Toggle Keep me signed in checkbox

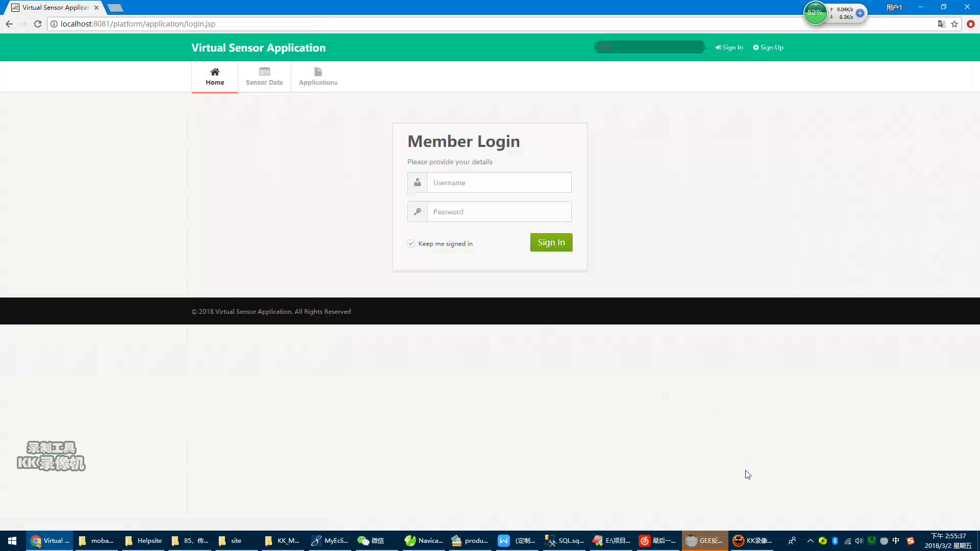coord(411,243)
